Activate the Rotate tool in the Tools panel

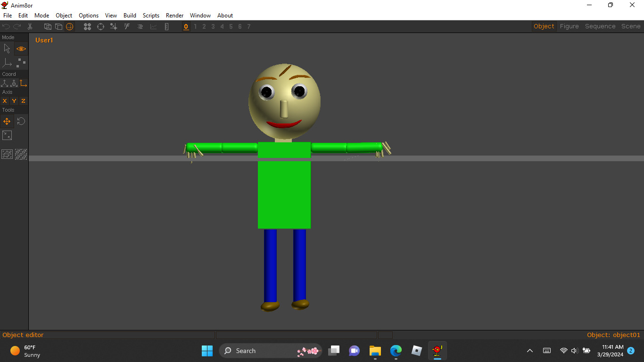(x=21, y=121)
